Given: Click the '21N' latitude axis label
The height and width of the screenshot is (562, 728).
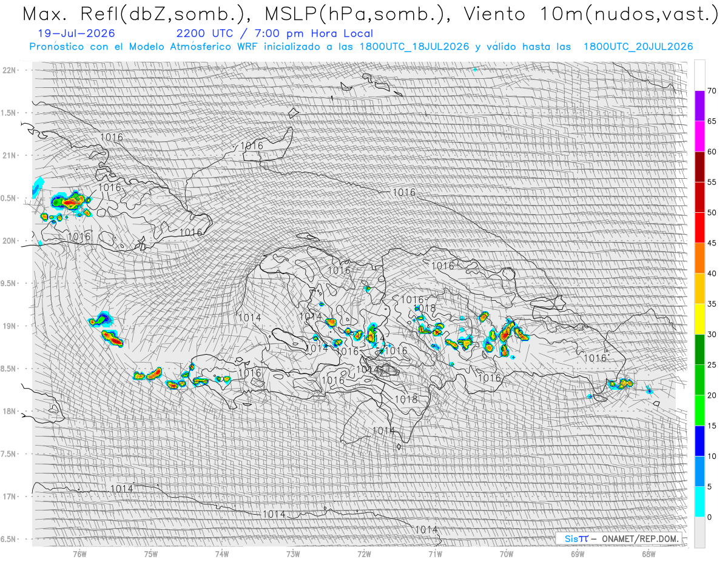Looking at the screenshot, I should 10,156.
